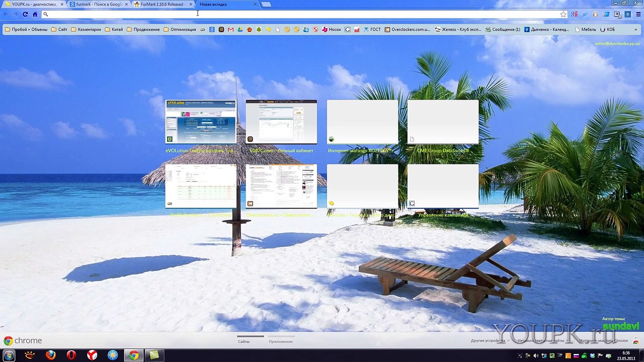644x362 pixels.
Task: Open the Google Drive bookmark icon
Action: [240, 30]
